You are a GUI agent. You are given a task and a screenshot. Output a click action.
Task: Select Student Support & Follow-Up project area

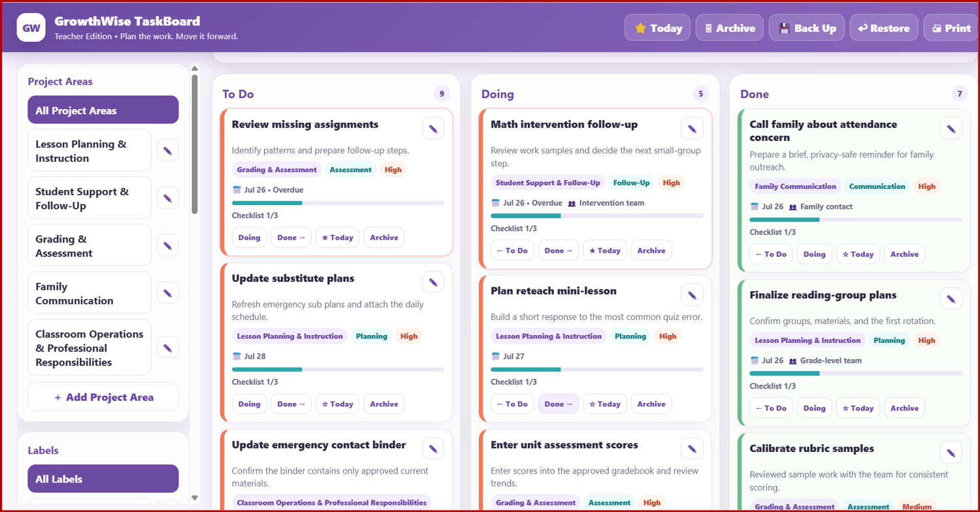(x=90, y=199)
